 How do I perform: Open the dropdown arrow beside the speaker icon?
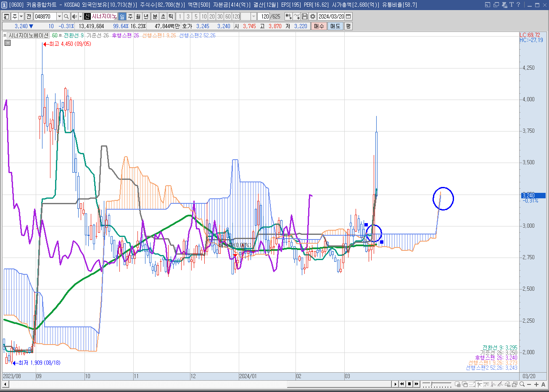pos(80,16)
